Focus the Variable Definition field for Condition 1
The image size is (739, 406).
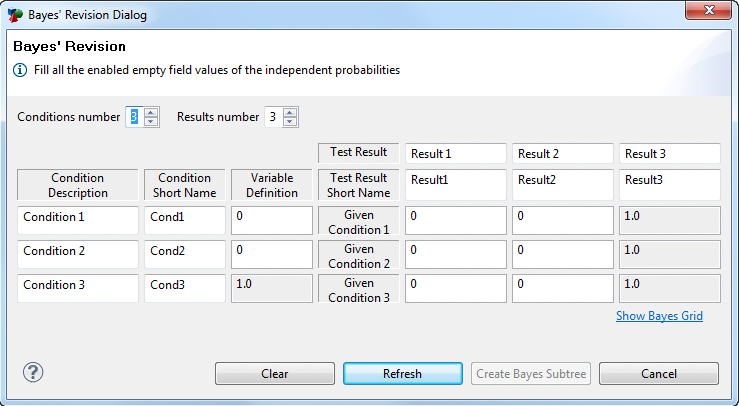pos(271,220)
